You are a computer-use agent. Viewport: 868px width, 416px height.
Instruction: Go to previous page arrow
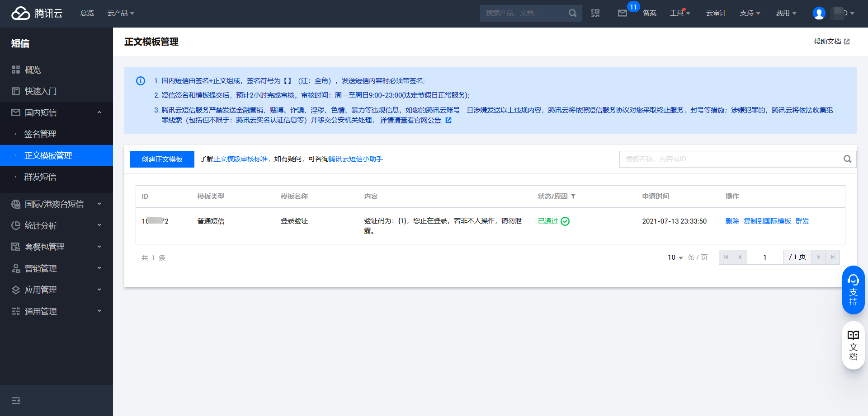coord(740,257)
